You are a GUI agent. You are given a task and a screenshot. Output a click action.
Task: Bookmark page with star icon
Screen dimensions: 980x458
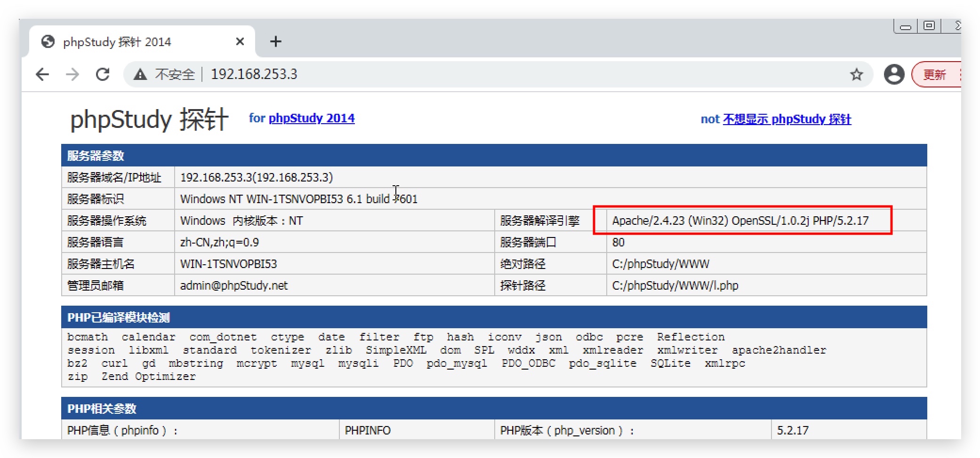click(x=856, y=74)
